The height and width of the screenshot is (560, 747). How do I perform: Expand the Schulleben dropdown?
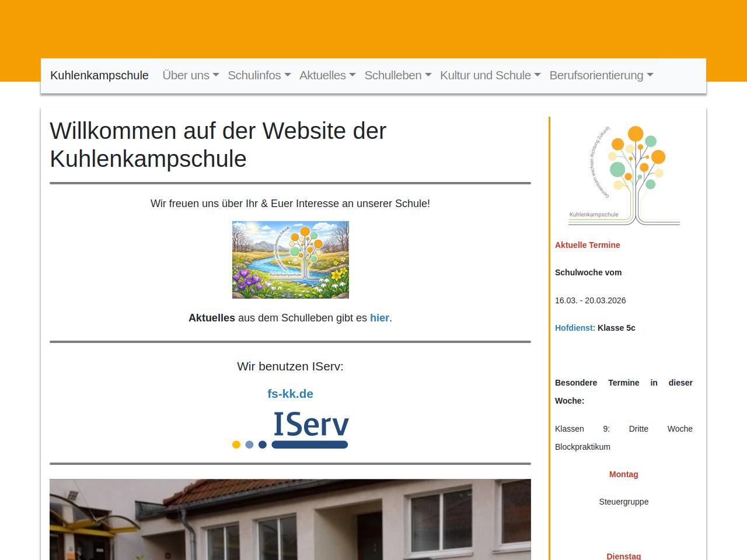click(397, 75)
